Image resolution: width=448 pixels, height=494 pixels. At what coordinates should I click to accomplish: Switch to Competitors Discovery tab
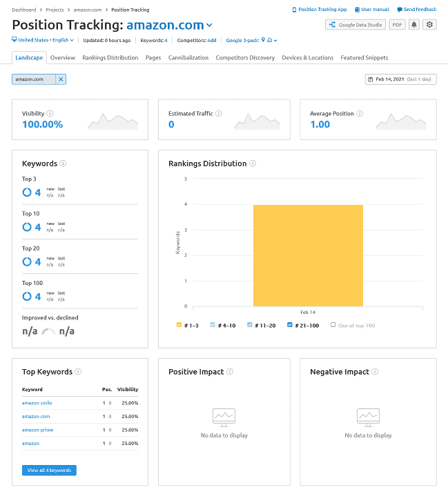click(x=245, y=58)
